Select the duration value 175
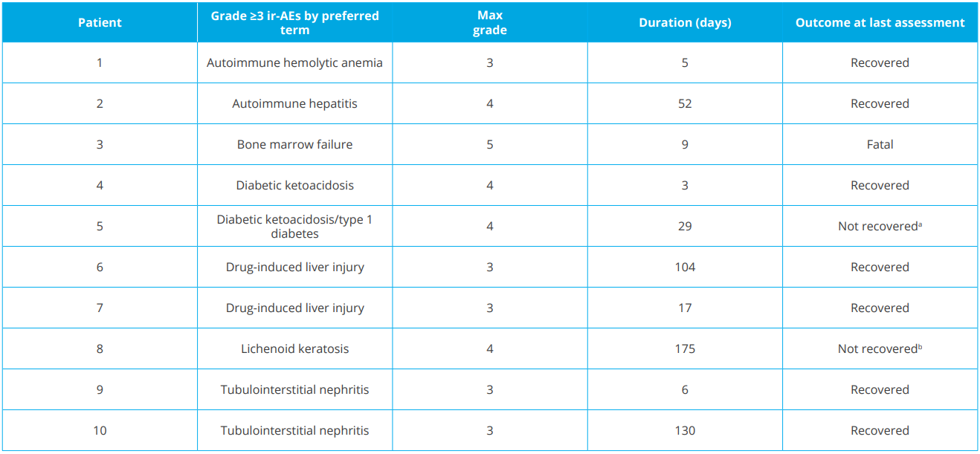This screenshot has height=454, width=980. pyautogui.click(x=685, y=349)
